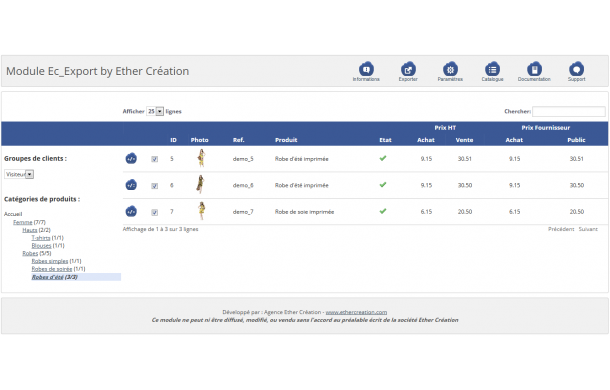
Task: Open the Documentation book icon
Action: coord(534,69)
